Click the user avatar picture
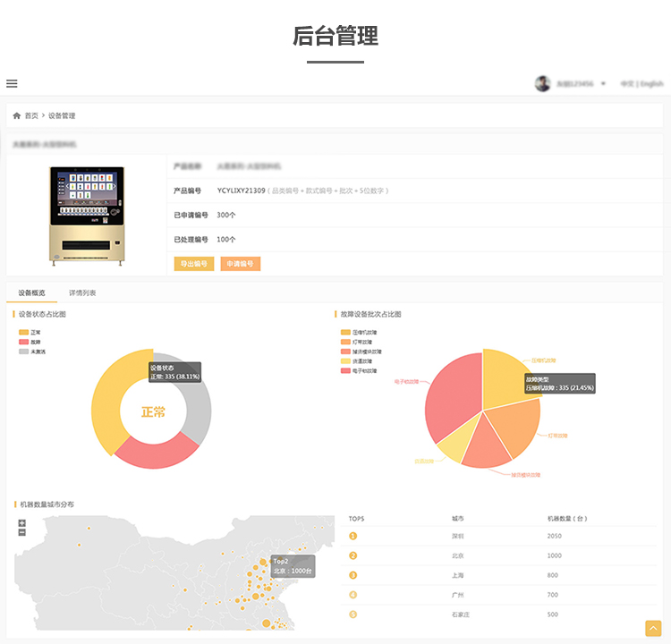 [x=542, y=83]
